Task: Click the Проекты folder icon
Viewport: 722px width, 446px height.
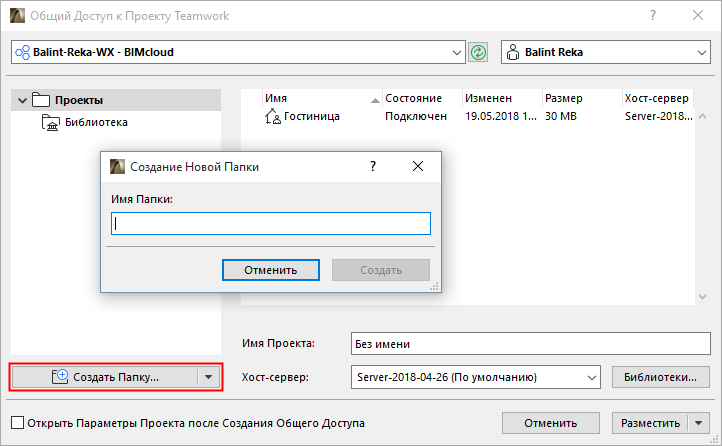Action: pyautogui.click(x=41, y=100)
